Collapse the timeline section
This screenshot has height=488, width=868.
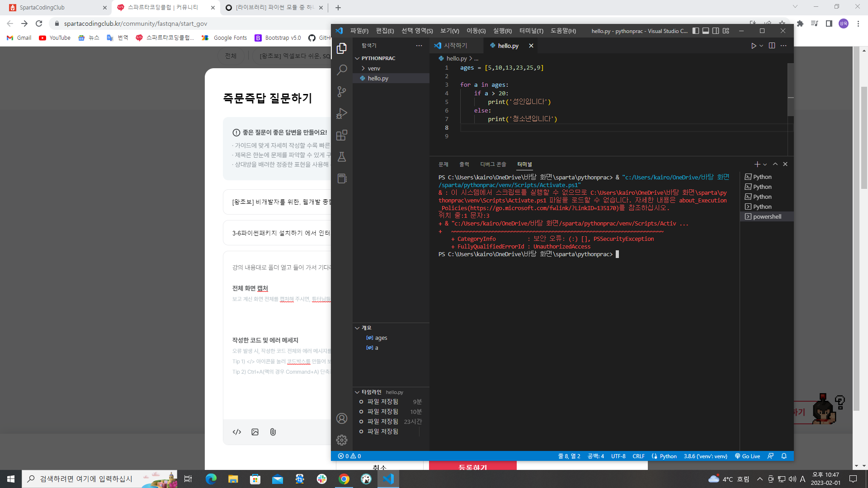357,392
